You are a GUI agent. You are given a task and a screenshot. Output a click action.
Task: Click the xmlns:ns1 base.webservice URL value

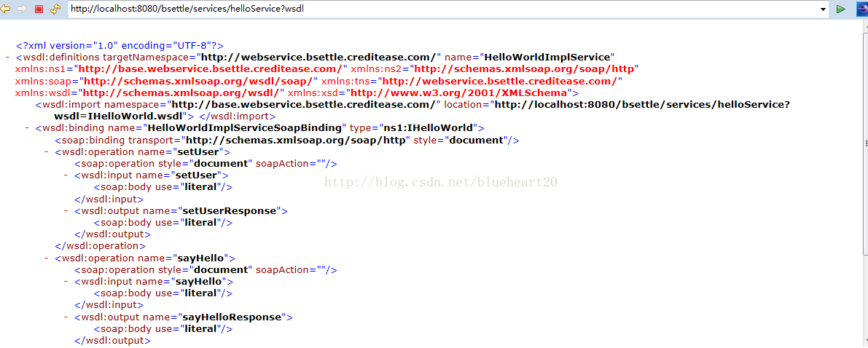pos(211,68)
